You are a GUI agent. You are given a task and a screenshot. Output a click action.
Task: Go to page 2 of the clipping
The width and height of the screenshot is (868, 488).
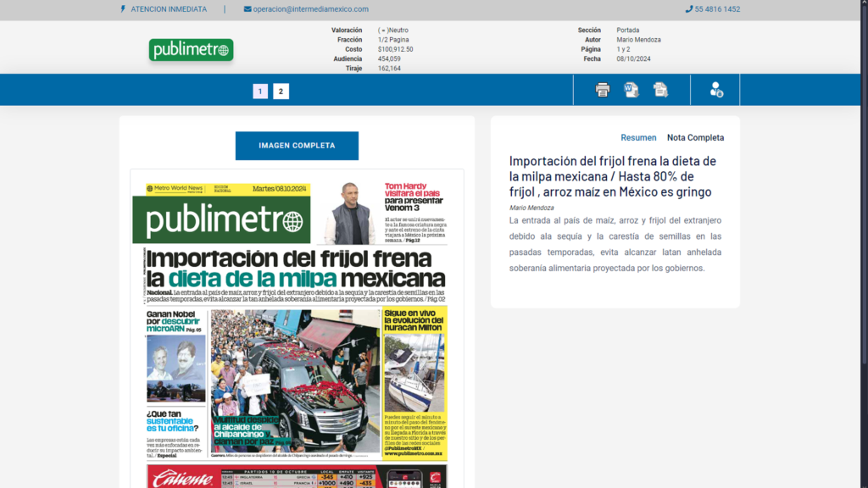(281, 91)
